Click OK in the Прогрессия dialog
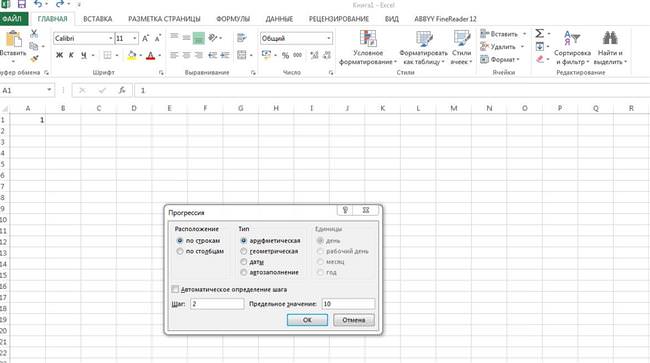The height and width of the screenshot is (363, 650). pyautogui.click(x=307, y=320)
